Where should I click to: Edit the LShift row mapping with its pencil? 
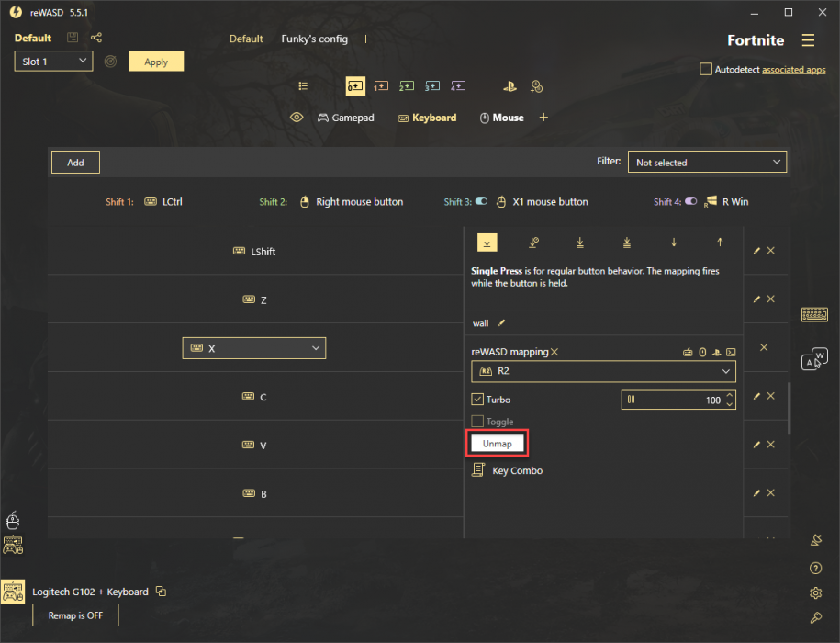pyautogui.click(x=757, y=251)
